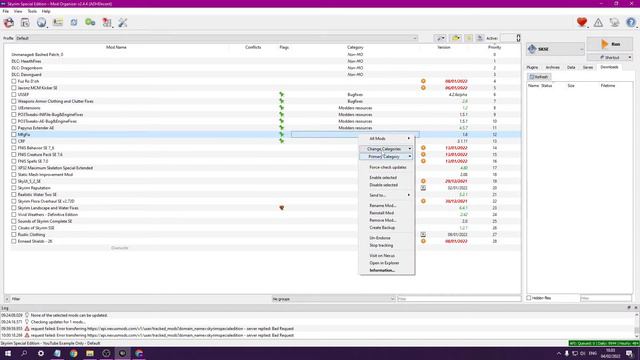Open the Change Game instance toolbar icon
Viewport: 640px width, 360px height.
pyautogui.click(x=9, y=23)
